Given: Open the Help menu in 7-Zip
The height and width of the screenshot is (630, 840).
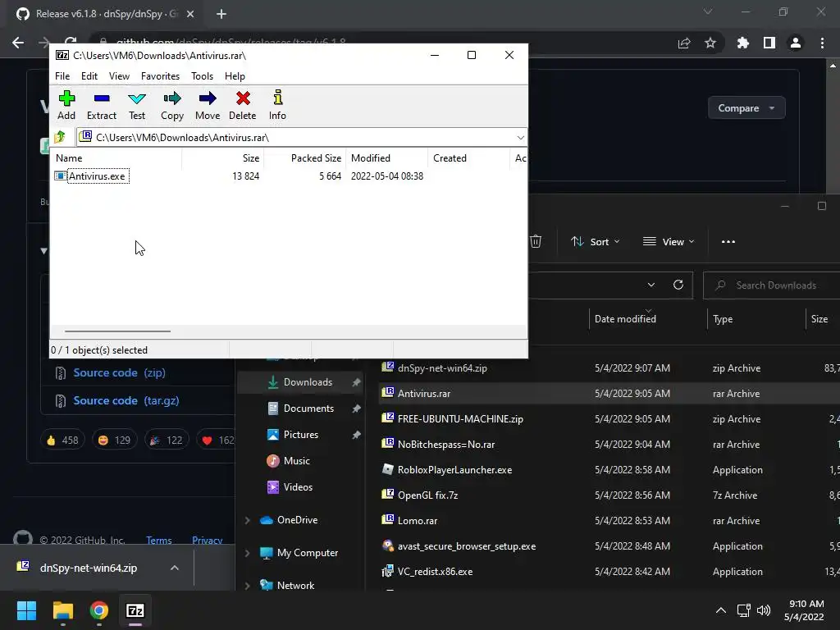Looking at the screenshot, I should [235, 76].
